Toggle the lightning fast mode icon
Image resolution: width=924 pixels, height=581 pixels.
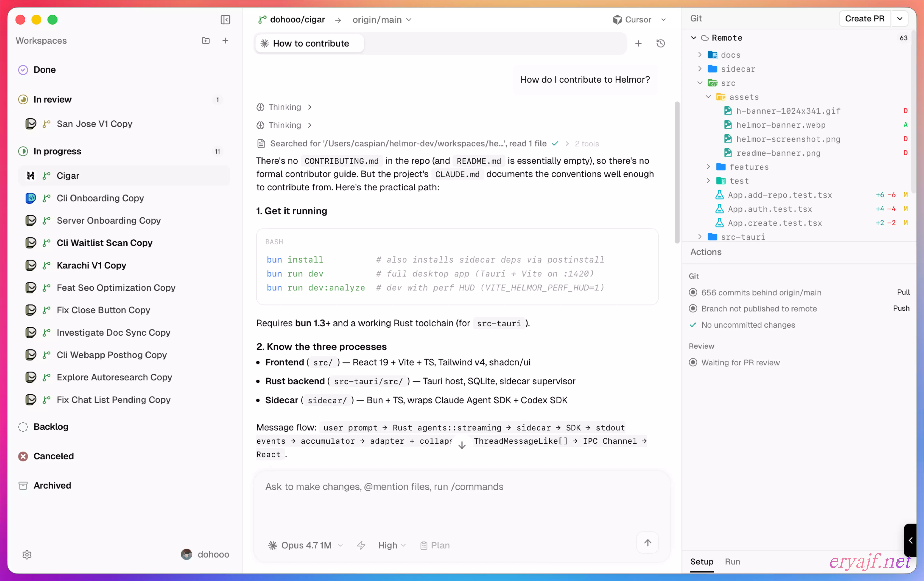(361, 545)
